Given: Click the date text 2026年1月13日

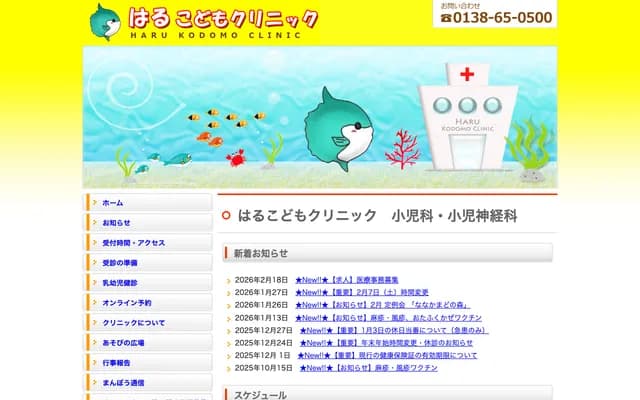Looking at the screenshot, I should pyautogui.click(x=261, y=318).
